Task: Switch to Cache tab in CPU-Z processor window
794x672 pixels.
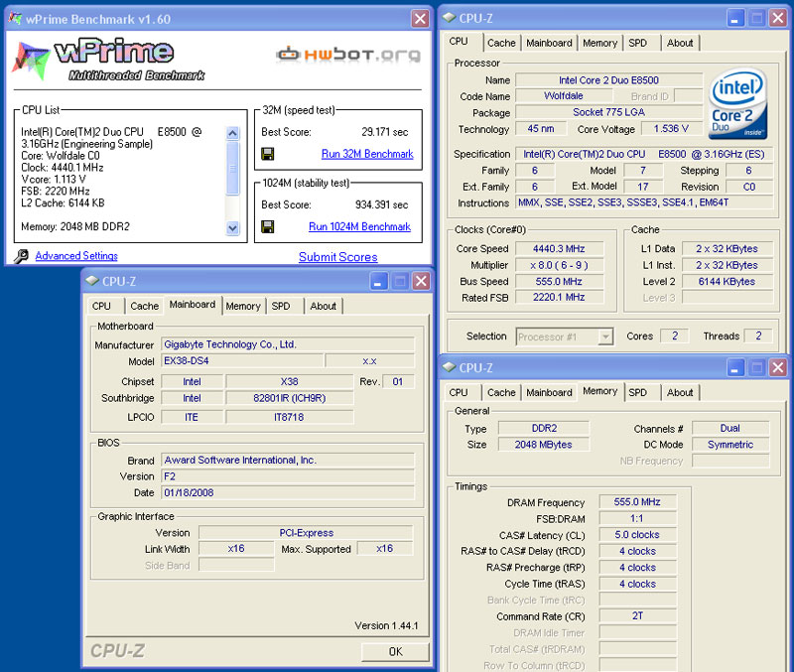Action: pyautogui.click(x=501, y=43)
